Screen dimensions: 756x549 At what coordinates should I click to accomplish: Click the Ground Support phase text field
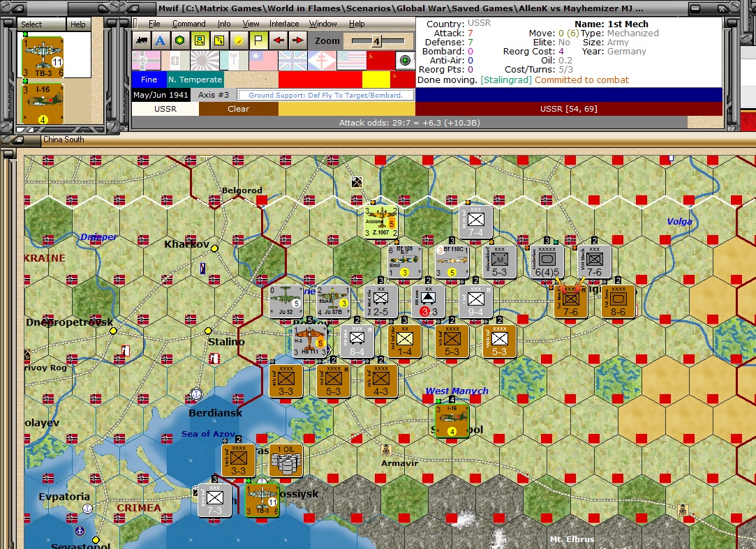pos(325,95)
